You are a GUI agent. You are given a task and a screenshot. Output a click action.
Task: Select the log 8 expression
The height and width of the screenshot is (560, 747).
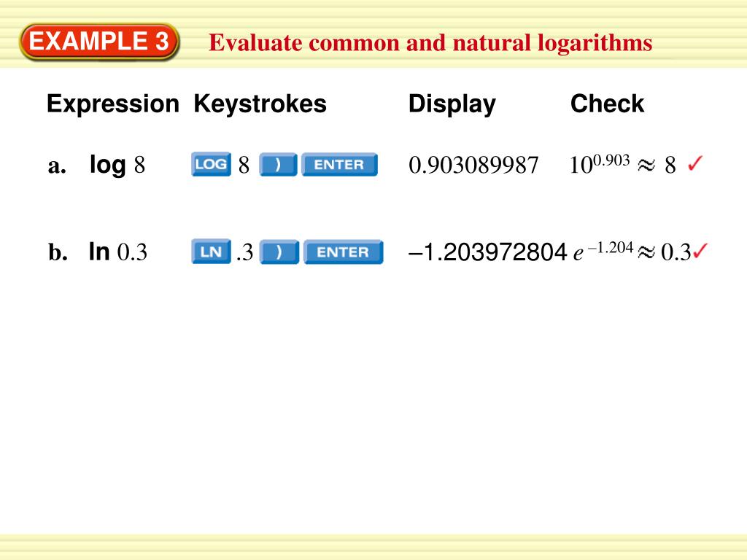(117, 166)
